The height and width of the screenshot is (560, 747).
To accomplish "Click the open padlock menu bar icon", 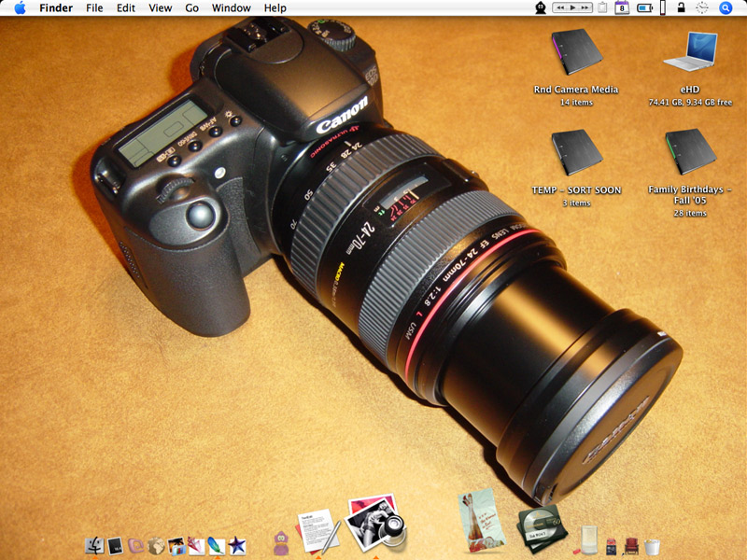I will pyautogui.click(x=682, y=7).
